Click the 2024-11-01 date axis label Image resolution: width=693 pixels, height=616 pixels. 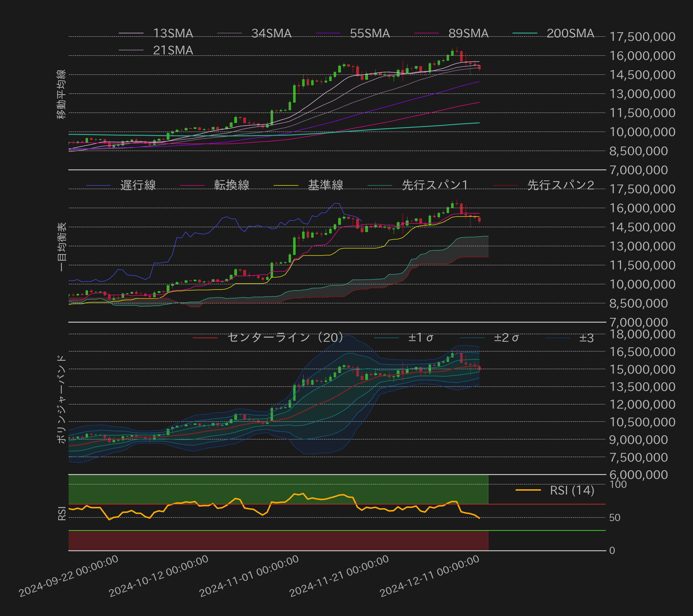point(249,576)
